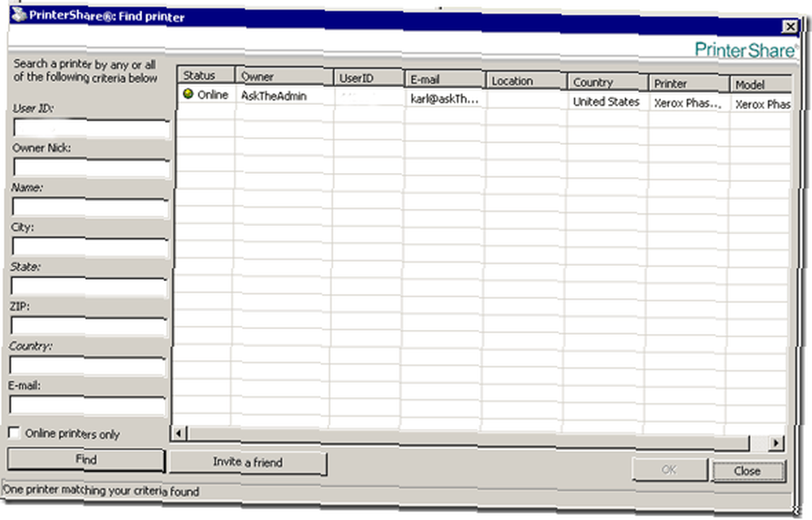Click the Printer column header
The height and width of the screenshot is (520, 812).
click(689, 84)
